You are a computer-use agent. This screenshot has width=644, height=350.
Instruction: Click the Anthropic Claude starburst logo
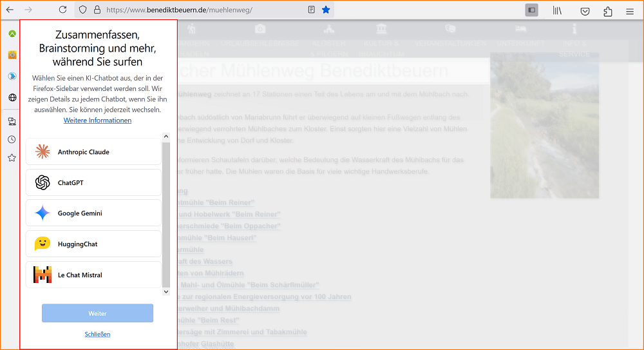(x=43, y=151)
